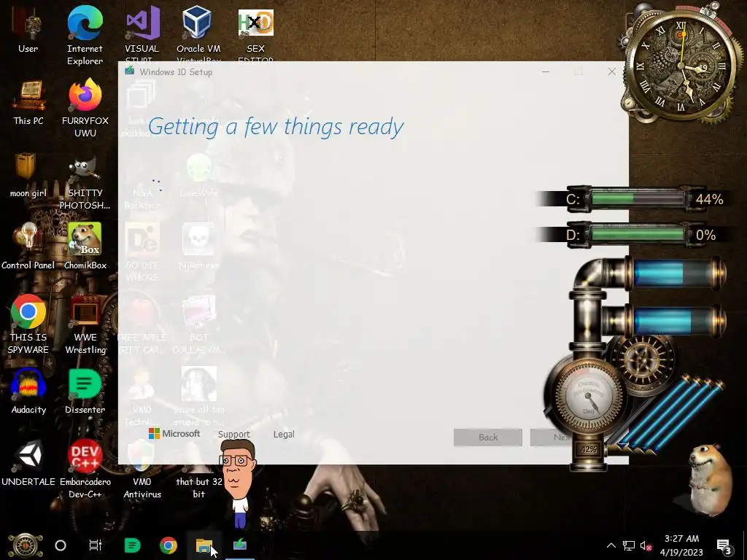Open Task View in taskbar

[x=96, y=545]
